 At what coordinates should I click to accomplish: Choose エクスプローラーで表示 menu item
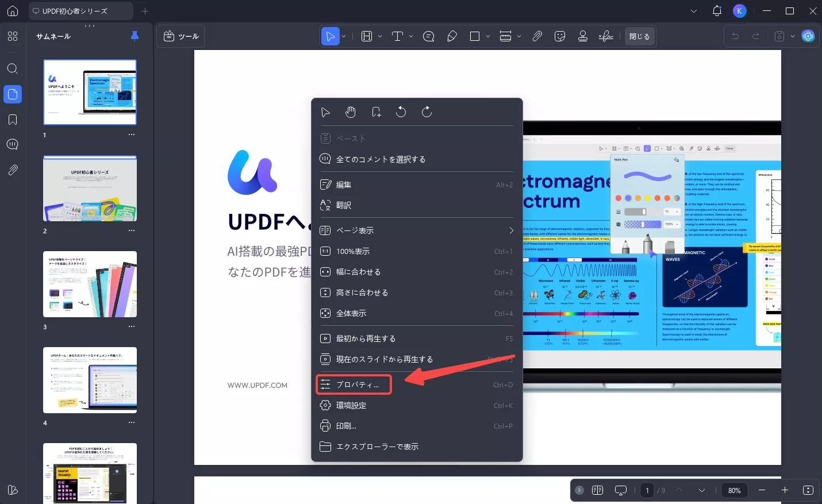pos(417,447)
